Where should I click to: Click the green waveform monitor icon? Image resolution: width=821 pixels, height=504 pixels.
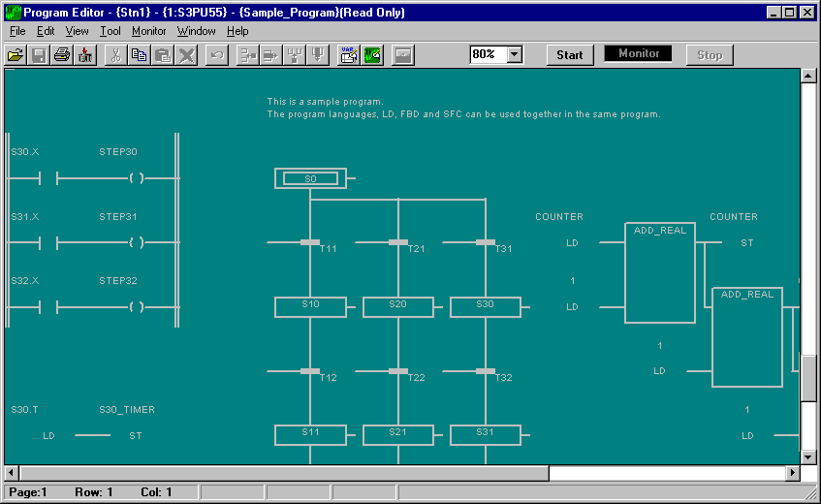pos(372,55)
